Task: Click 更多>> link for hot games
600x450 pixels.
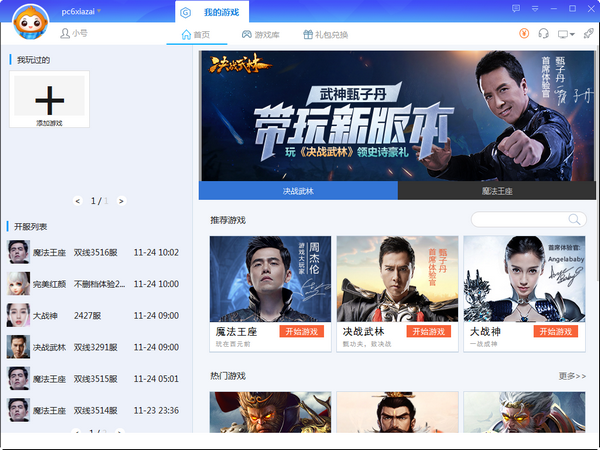Action: pyautogui.click(x=572, y=376)
